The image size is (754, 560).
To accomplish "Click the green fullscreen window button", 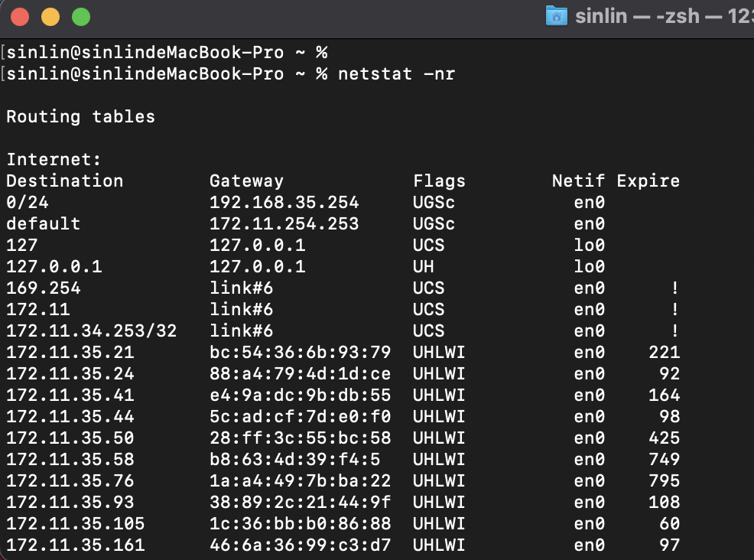I will pos(81,17).
